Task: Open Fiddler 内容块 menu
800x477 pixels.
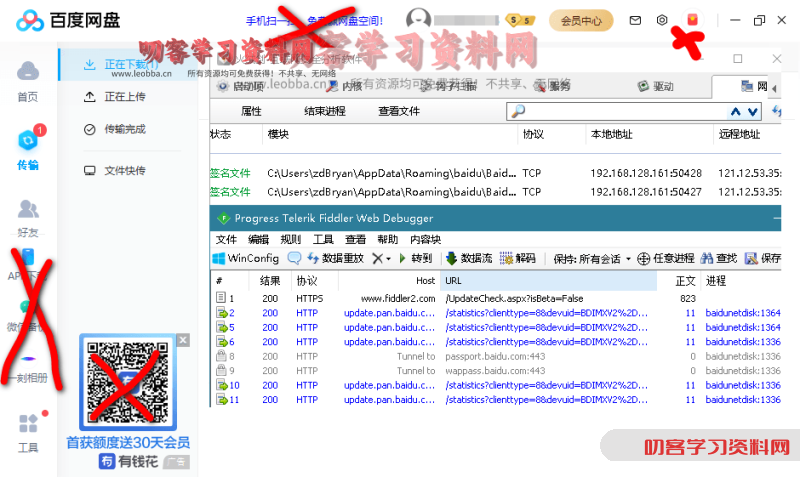Action: [426, 240]
